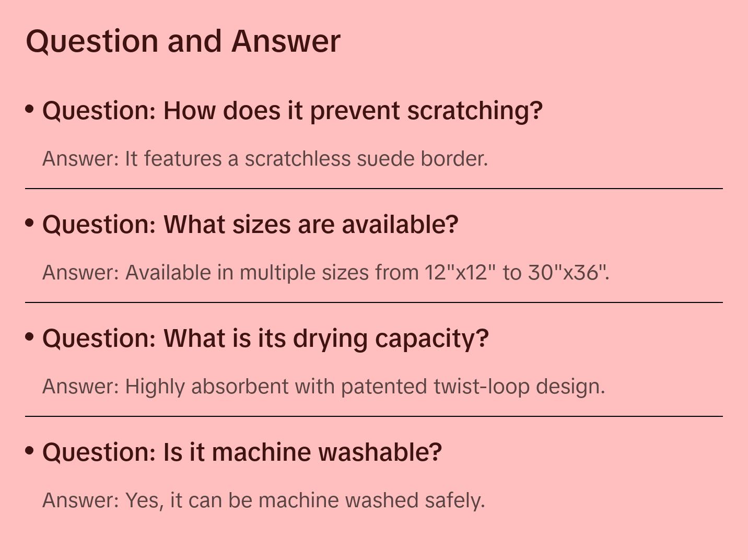Viewport: 748px width, 560px height.
Task: Expand "What is its drying capacity?" question
Action: [265, 339]
